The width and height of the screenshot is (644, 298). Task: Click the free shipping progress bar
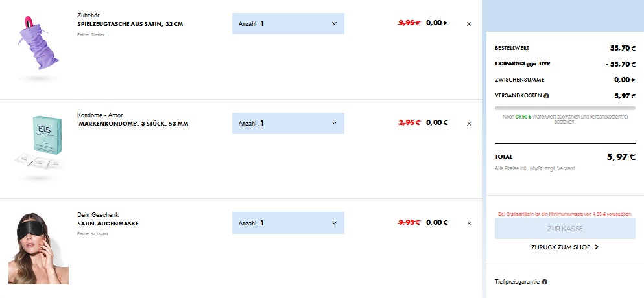(565, 108)
